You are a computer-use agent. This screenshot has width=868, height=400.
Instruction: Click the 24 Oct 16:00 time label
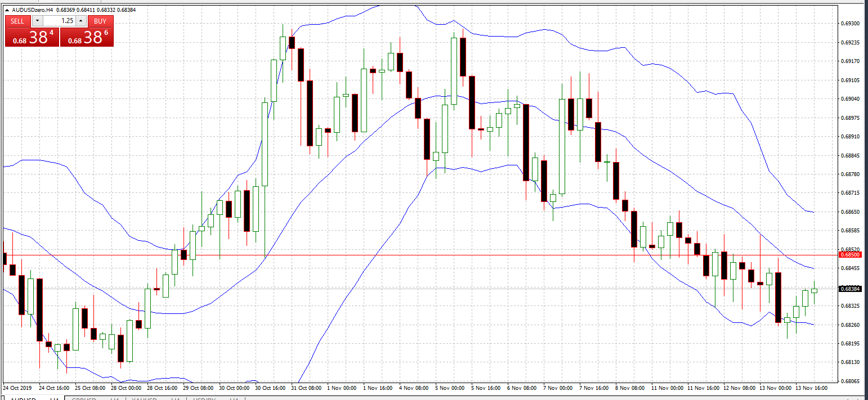point(55,388)
